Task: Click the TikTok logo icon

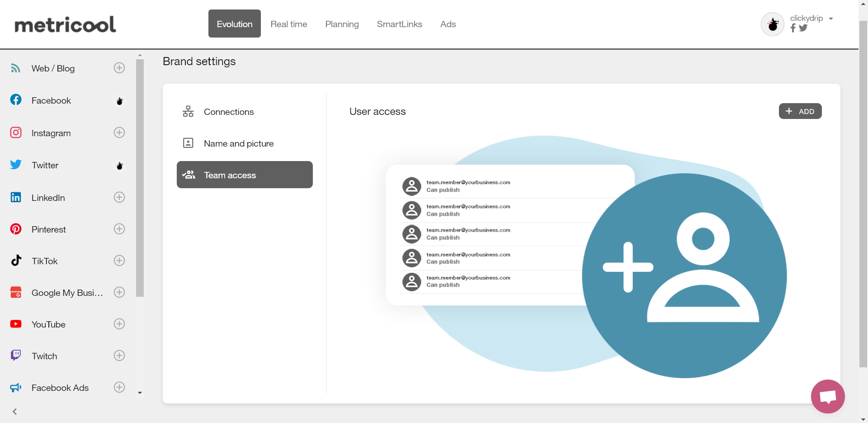Action: [16, 260]
